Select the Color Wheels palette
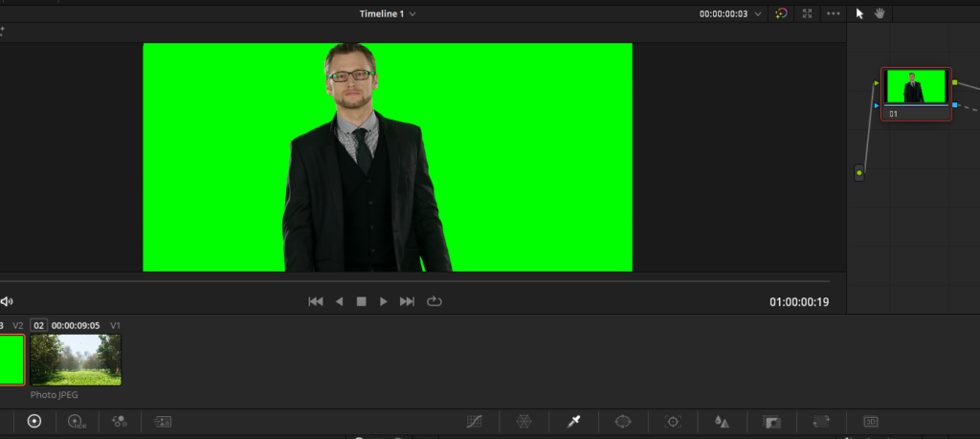Viewport: 980px width, 439px height. 34,421
